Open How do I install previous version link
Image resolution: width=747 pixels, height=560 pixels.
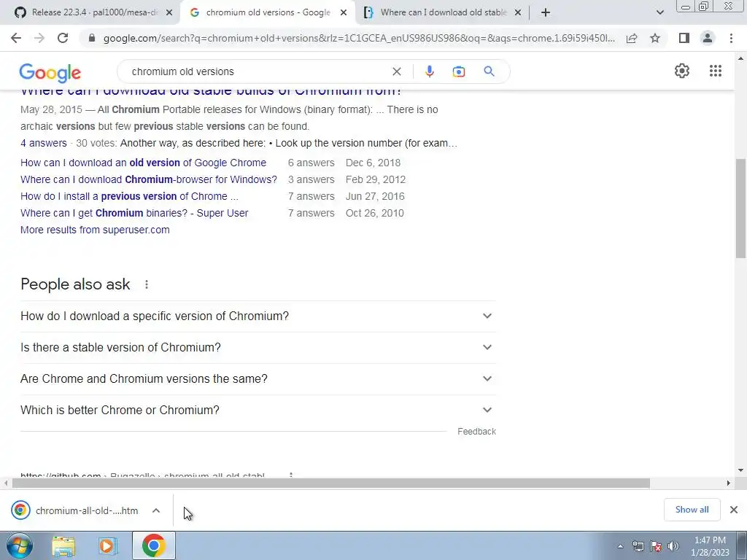130,196
